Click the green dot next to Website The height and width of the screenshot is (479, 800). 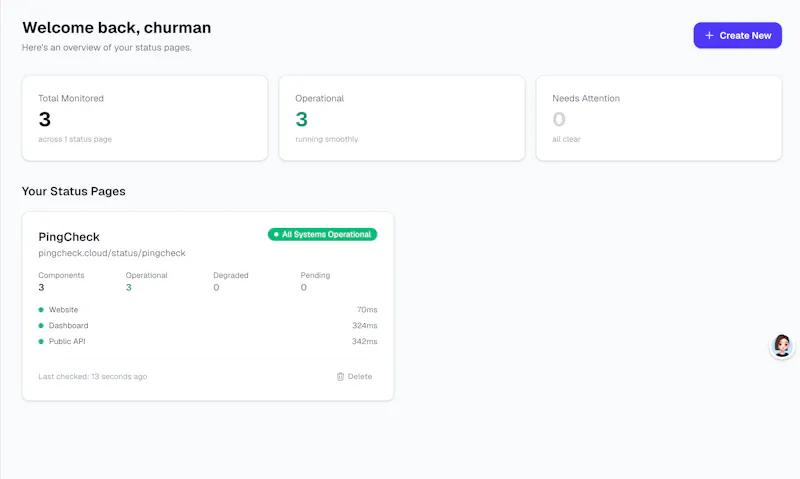click(41, 310)
